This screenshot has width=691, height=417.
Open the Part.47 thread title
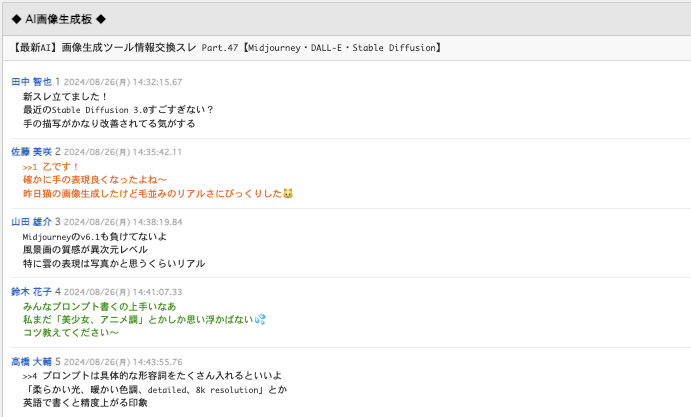228,47
